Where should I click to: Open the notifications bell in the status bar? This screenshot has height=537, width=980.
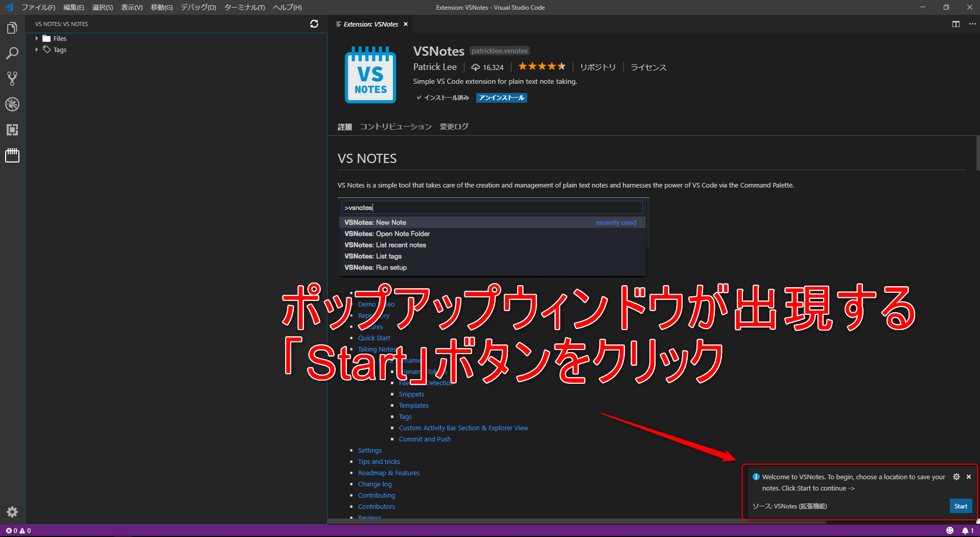968,530
